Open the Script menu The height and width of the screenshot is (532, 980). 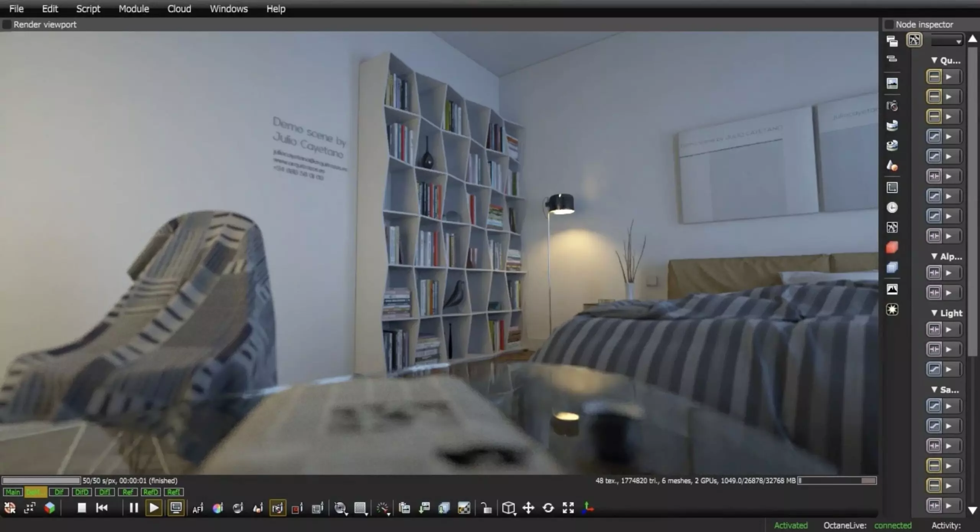[x=88, y=9]
